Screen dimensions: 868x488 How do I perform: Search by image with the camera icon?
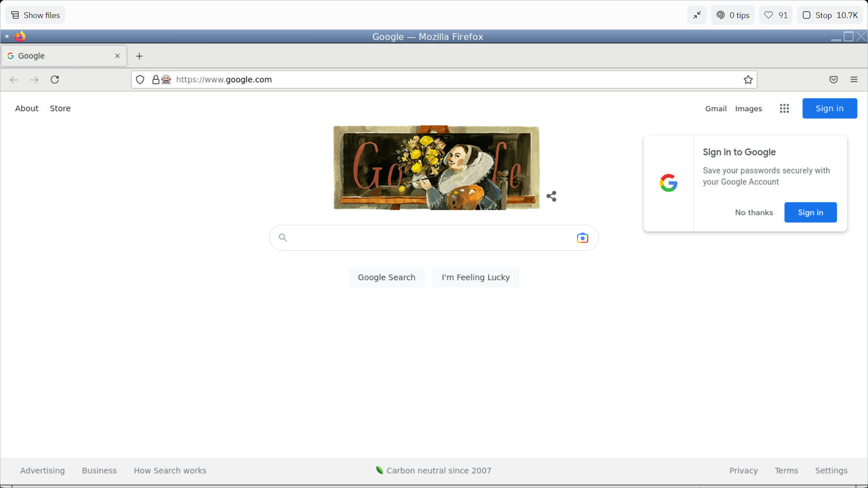[x=582, y=238]
